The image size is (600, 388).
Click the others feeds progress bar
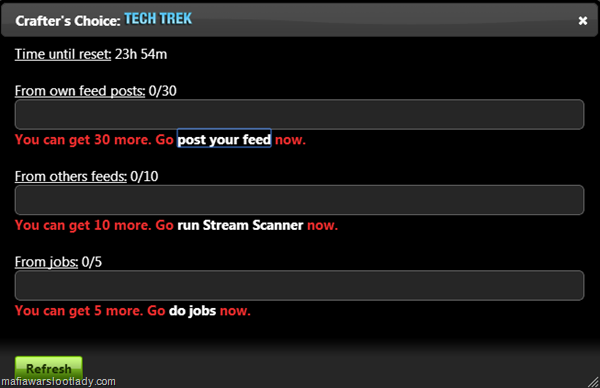click(x=299, y=200)
